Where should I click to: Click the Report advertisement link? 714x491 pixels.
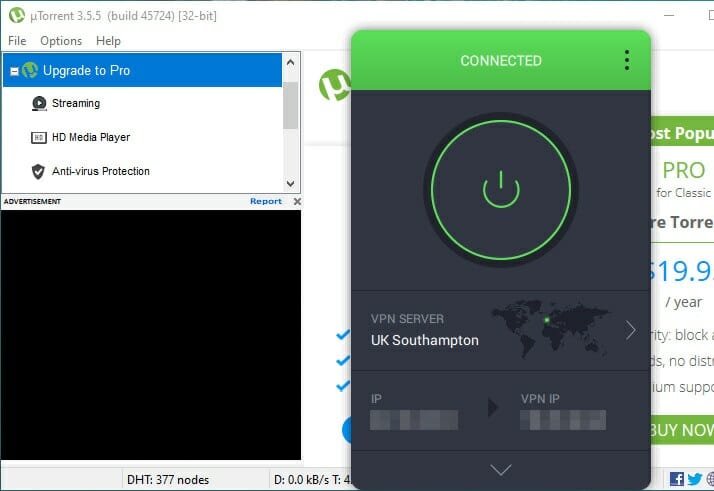pos(266,201)
